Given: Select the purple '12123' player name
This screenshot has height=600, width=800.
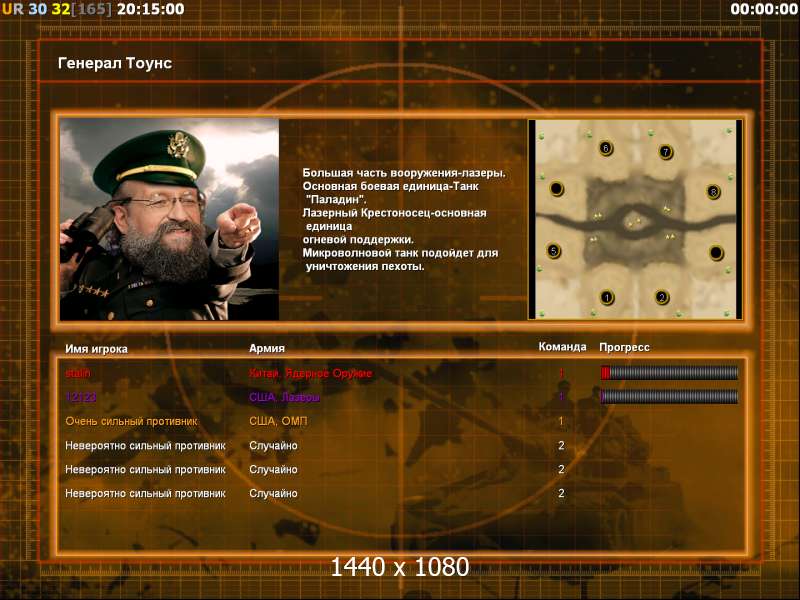Looking at the screenshot, I should [x=81, y=397].
